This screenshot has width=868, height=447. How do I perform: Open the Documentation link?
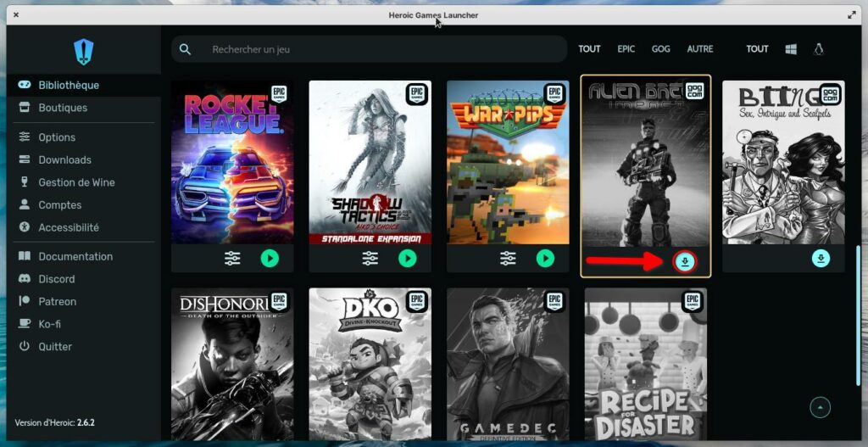(x=75, y=256)
